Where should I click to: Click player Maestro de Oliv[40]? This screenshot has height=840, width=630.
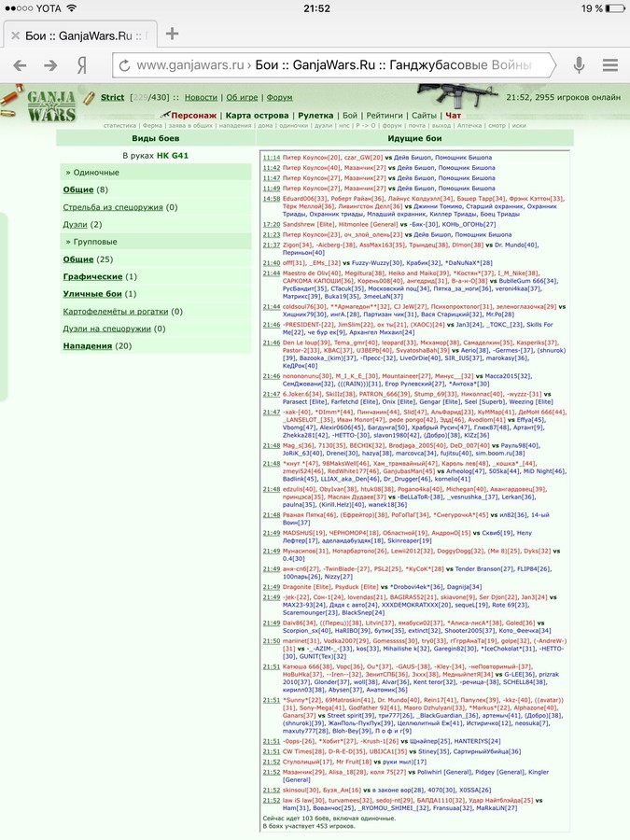312,273
